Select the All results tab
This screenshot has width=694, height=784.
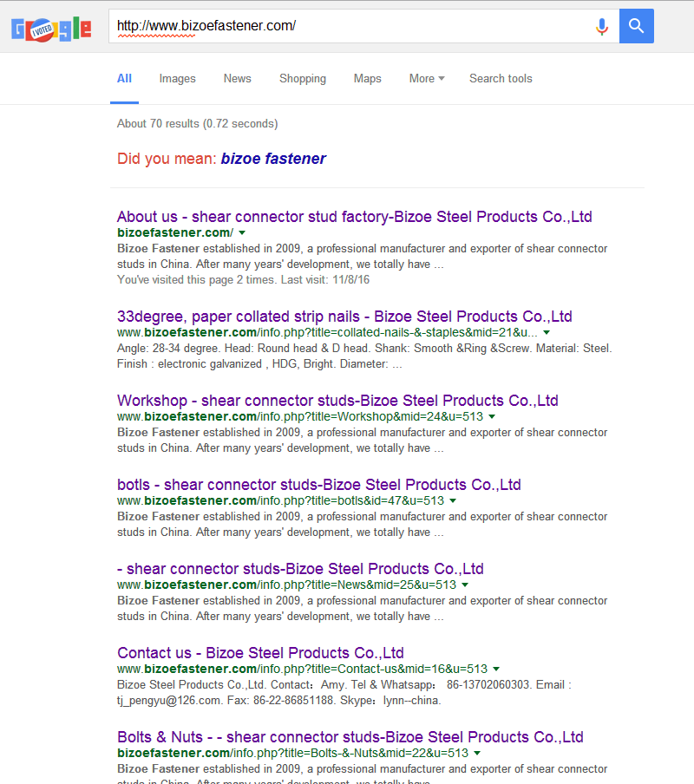pos(125,79)
